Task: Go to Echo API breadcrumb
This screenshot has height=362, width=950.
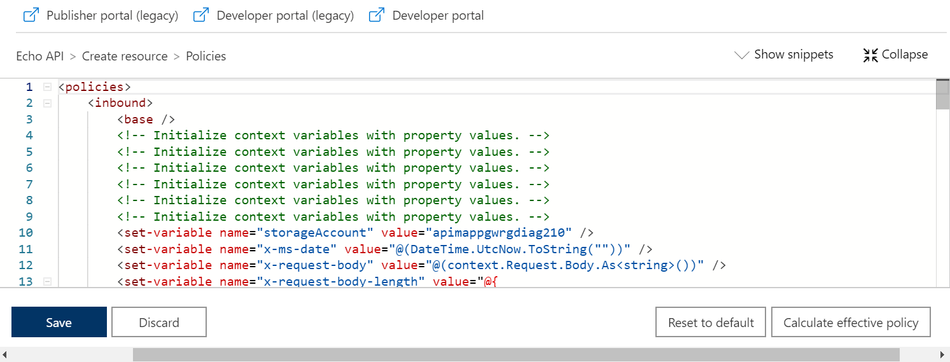Action: [x=40, y=56]
